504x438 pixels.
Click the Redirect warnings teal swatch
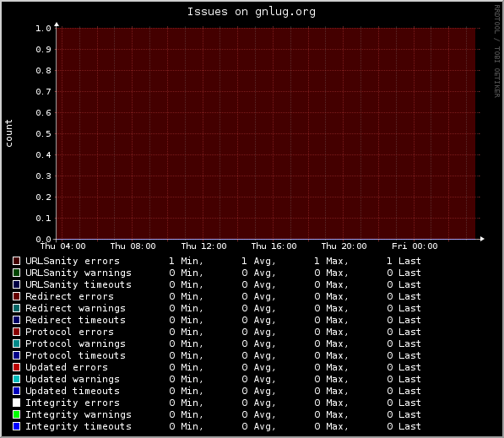[x=16, y=308]
